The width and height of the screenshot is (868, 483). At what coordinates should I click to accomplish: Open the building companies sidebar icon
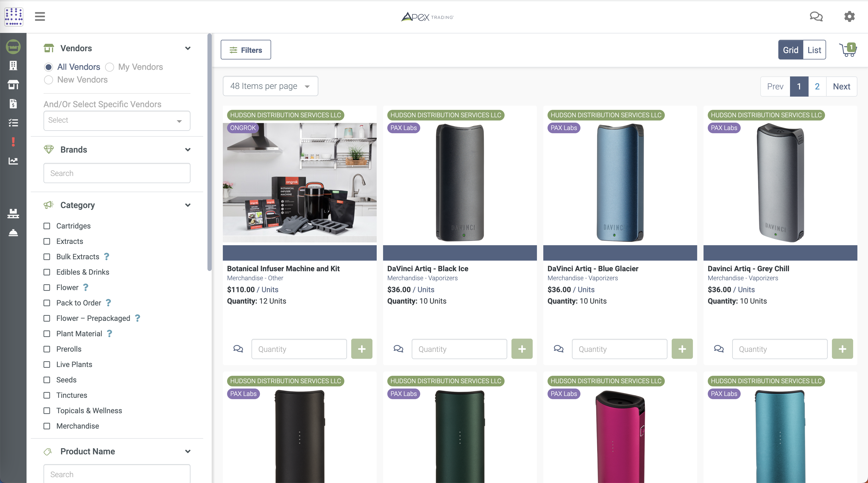[13, 65]
